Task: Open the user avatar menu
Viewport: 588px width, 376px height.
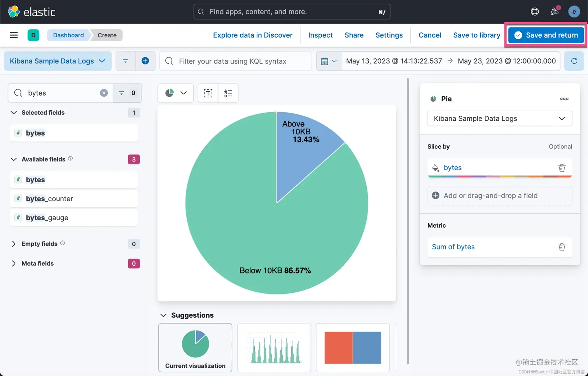Action: pyautogui.click(x=574, y=12)
